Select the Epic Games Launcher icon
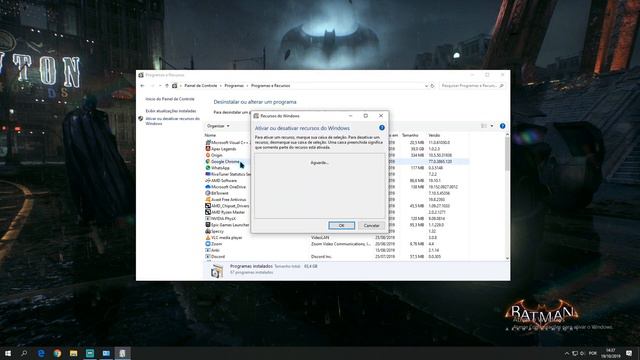Screen dimensions: 640x360 pyautogui.click(x=208, y=225)
